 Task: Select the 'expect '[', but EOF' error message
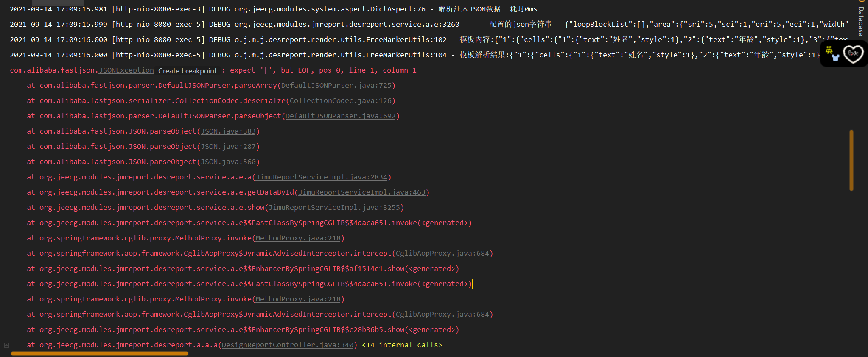click(x=323, y=70)
